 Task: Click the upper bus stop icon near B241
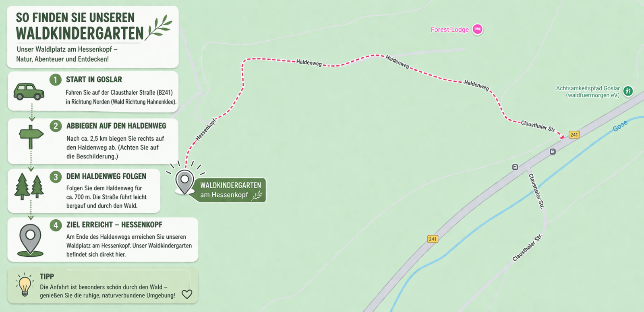(x=553, y=152)
